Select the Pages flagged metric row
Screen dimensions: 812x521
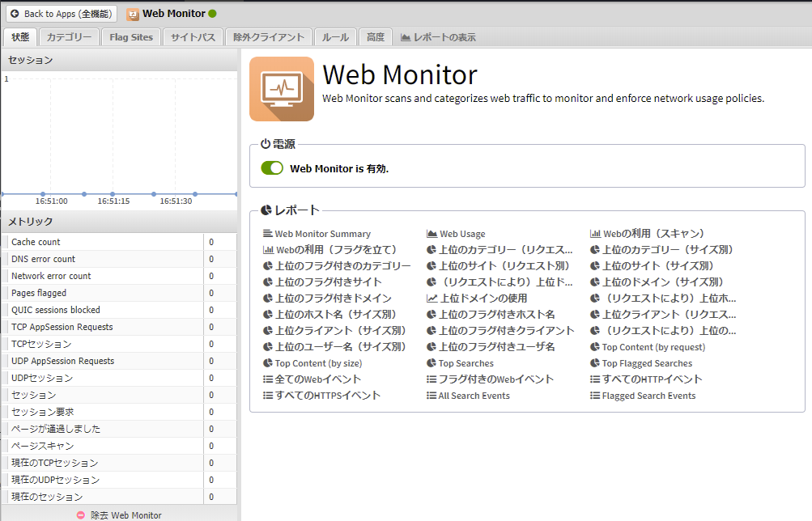coord(105,293)
